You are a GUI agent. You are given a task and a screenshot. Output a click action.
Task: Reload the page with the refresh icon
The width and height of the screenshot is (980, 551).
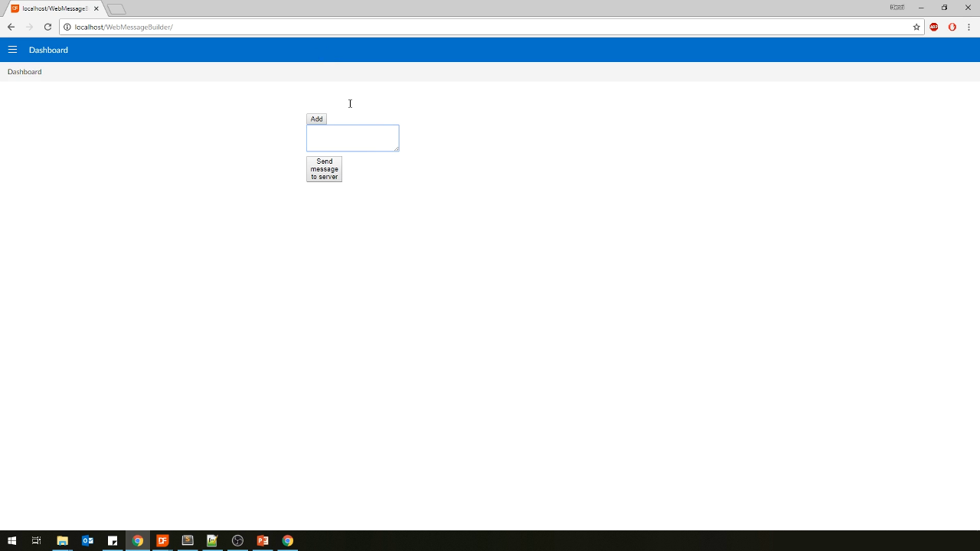47,27
